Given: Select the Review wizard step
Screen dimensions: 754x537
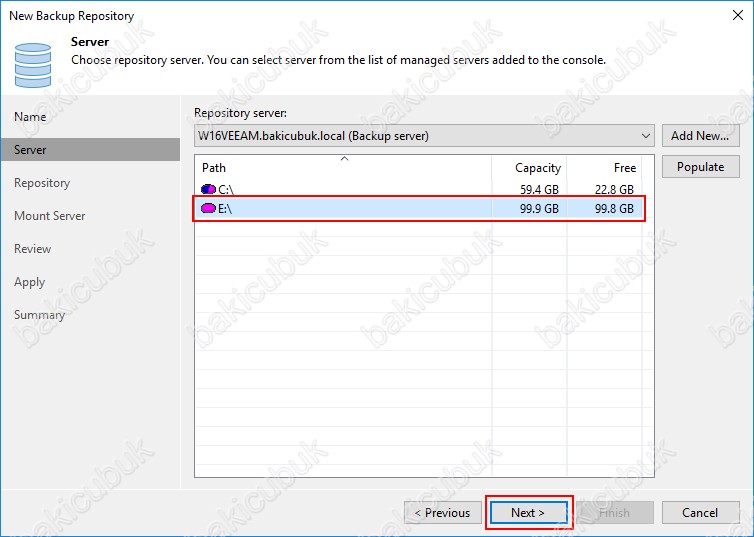Looking at the screenshot, I should [x=33, y=249].
